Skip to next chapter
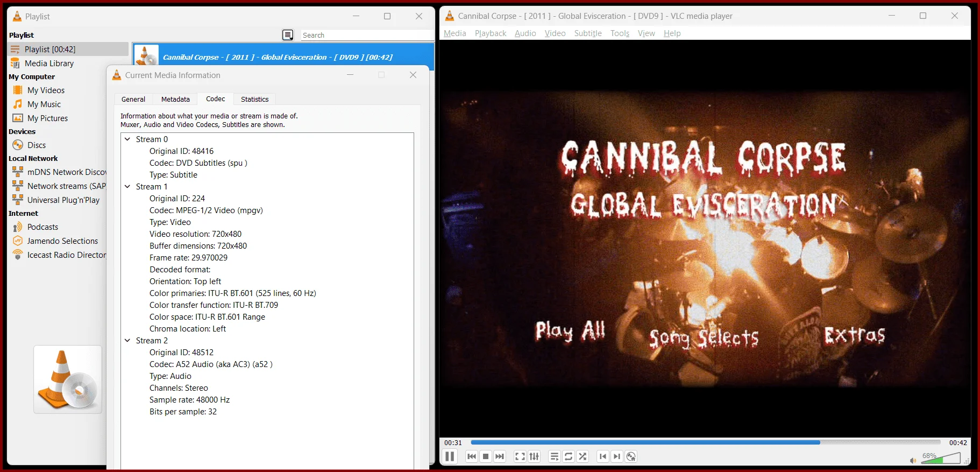 617,456
